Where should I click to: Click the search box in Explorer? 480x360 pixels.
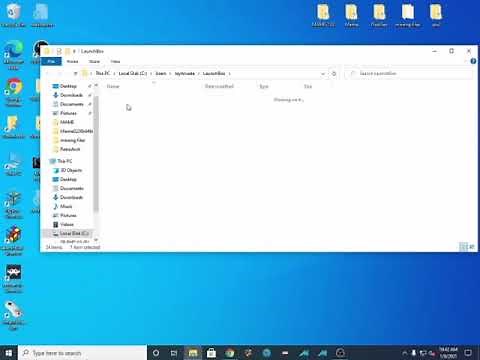point(409,73)
